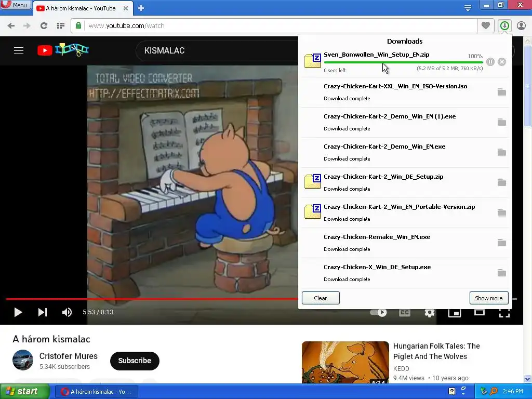Show folder for Crazy-Chicken-X_Win_DE_Setup.exe

[502, 273]
